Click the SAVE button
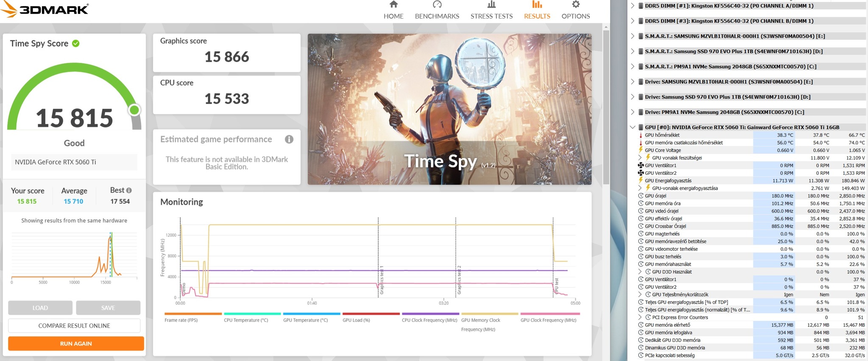Image resolution: width=868 pixels, height=361 pixels. click(108, 308)
